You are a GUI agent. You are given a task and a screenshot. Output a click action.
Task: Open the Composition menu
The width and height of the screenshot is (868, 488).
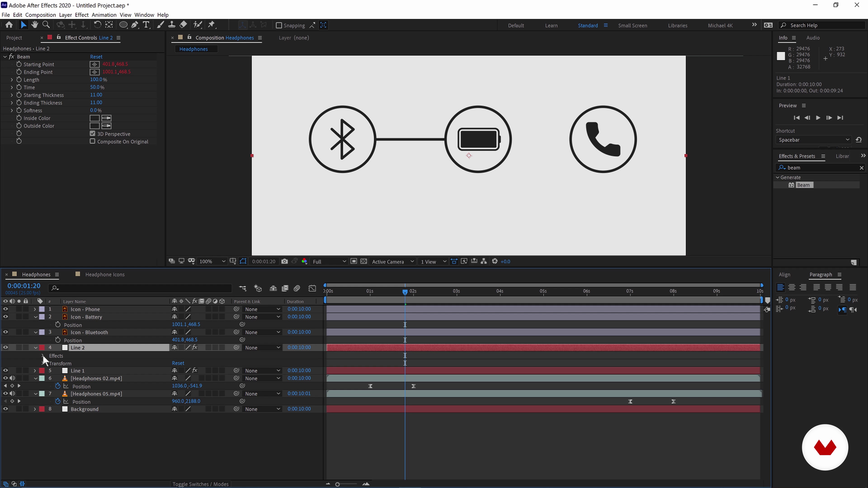pos(40,15)
